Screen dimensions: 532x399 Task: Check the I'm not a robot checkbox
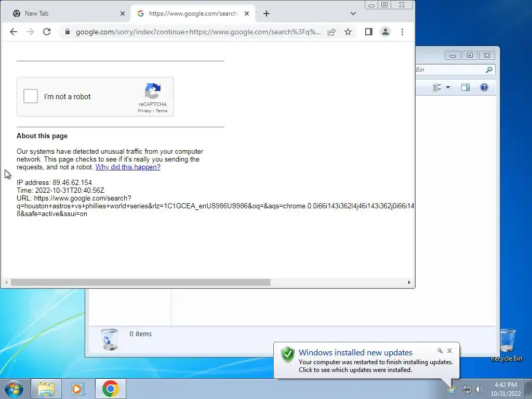coord(31,96)
